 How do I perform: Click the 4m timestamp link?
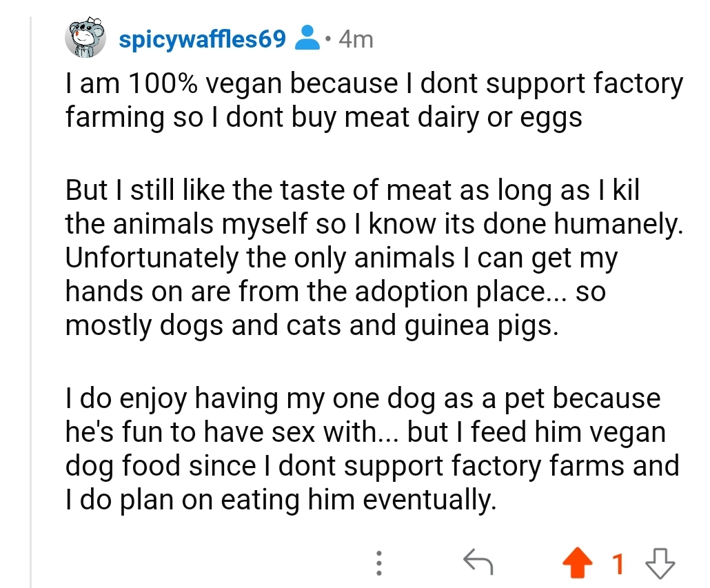[x=353, y=39]
